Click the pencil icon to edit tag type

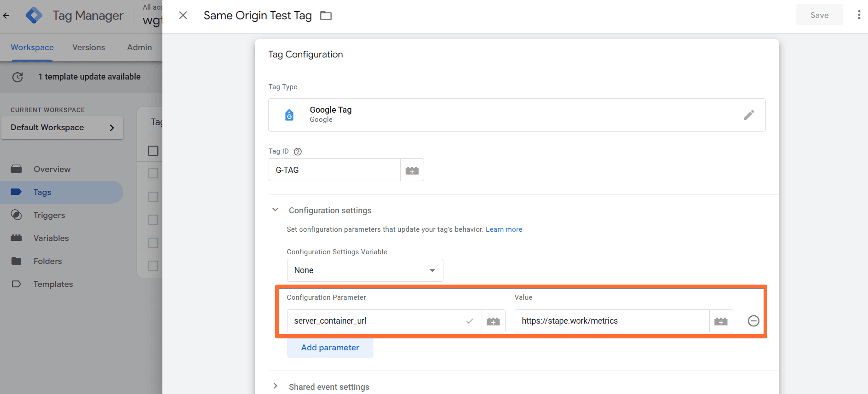748,115
